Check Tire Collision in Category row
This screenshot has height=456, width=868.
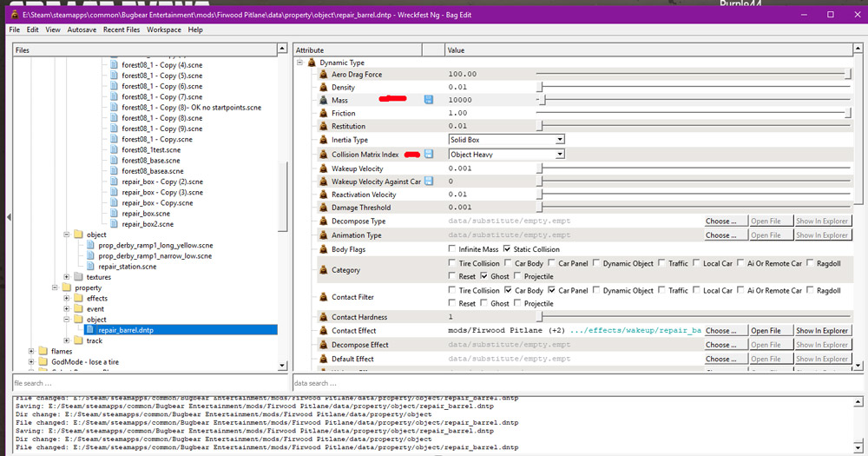[452, 262]
